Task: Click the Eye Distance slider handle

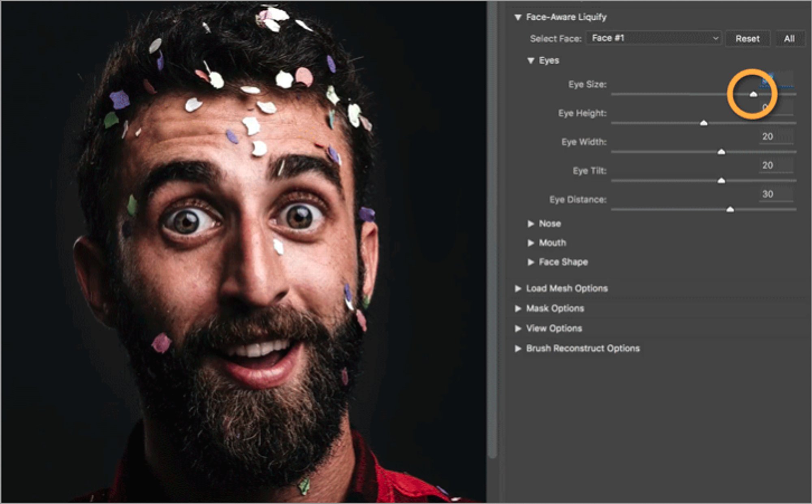Action: click(x=730, y=209)
